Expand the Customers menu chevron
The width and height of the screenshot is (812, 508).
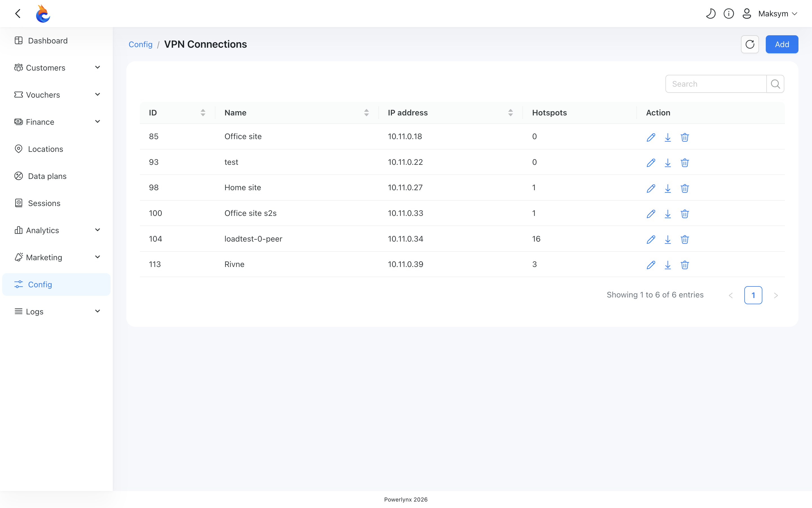[98, 67]
